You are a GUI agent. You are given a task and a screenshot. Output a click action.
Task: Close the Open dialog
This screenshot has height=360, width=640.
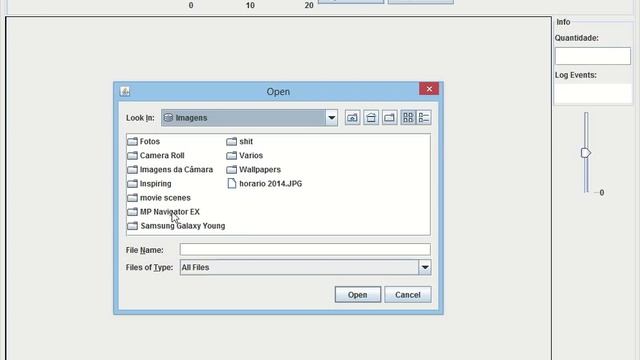coord(429,89)
